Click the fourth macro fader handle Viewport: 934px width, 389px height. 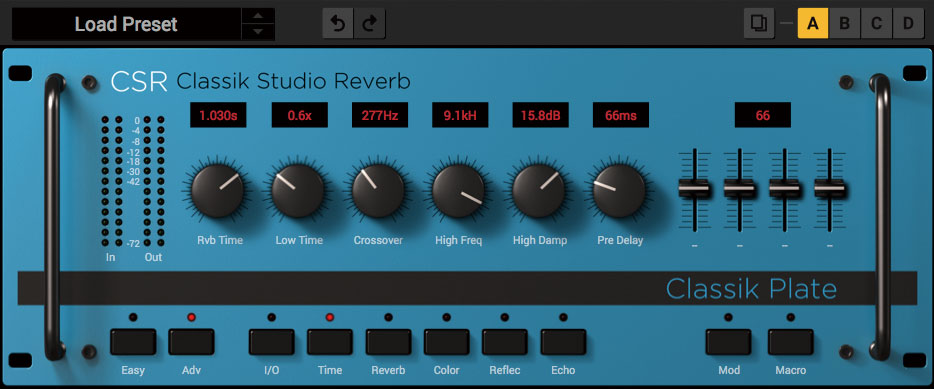coord(830,189)
